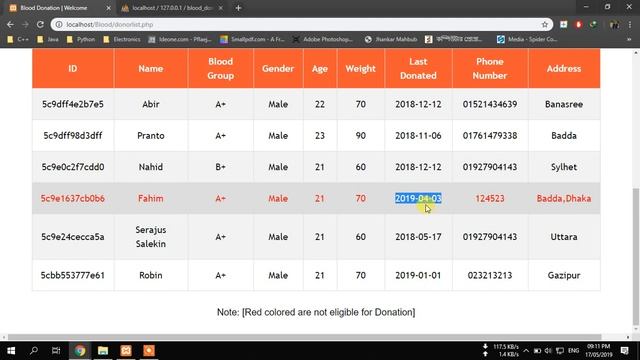Click the B+ blood group cell
Image resolution: width=640 pixels, height=360 pixels.
pos(220,167)
